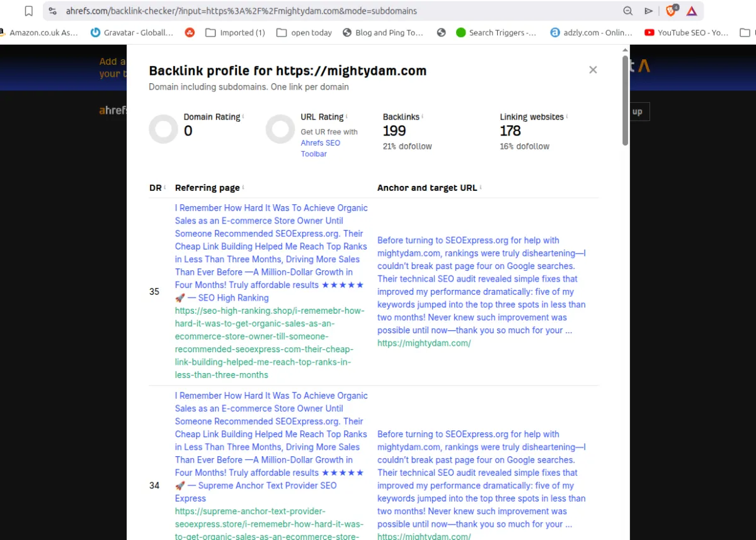
Task: Click the Backlinks info icon
Action: click(x=422, y=117)
